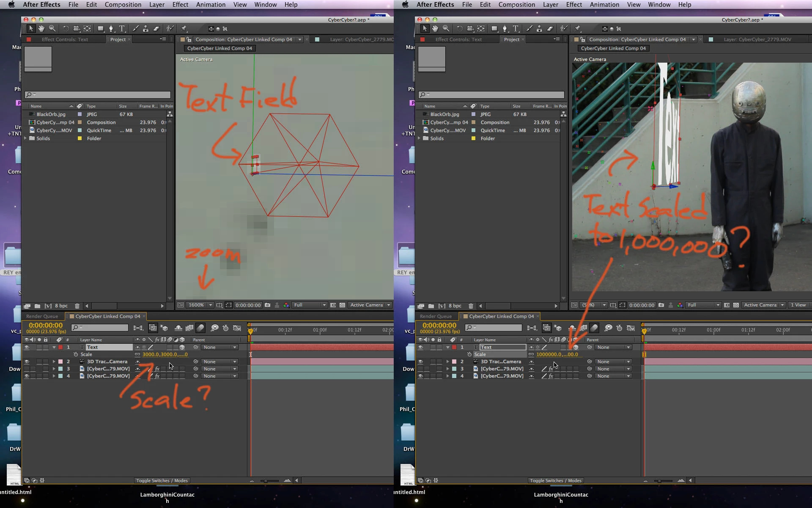This screenshot has height=508, width=812.
Task: Select the Pen tool in the left window toolbar
Action: pyautogui.click(x=111, y=29)
